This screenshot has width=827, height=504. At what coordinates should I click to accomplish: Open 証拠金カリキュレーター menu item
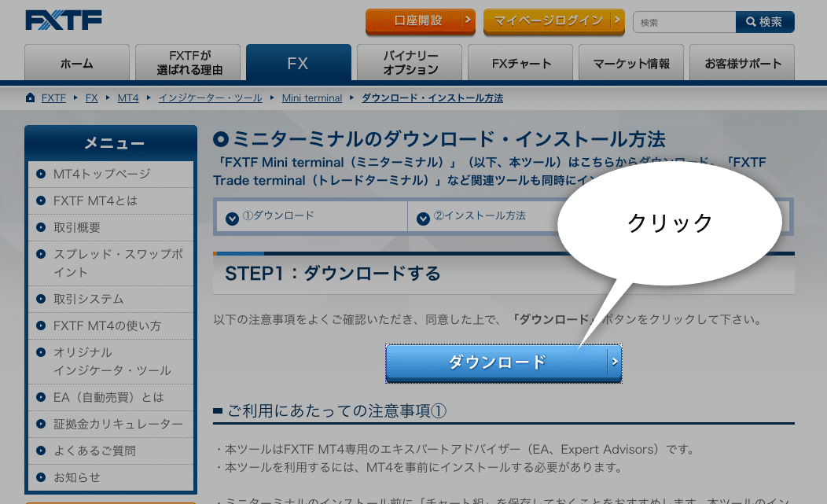(x=111, y=425)
